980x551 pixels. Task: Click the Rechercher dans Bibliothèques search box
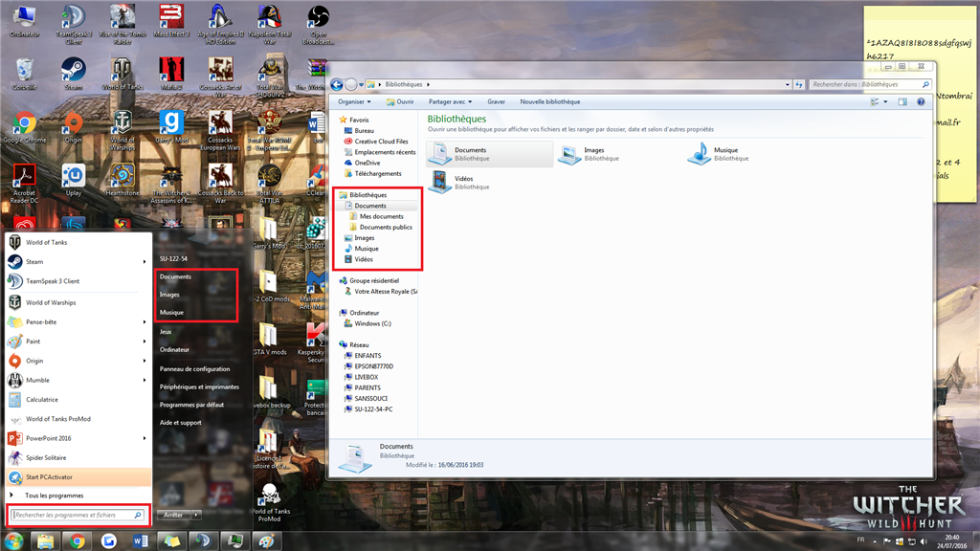click(870, 84)
